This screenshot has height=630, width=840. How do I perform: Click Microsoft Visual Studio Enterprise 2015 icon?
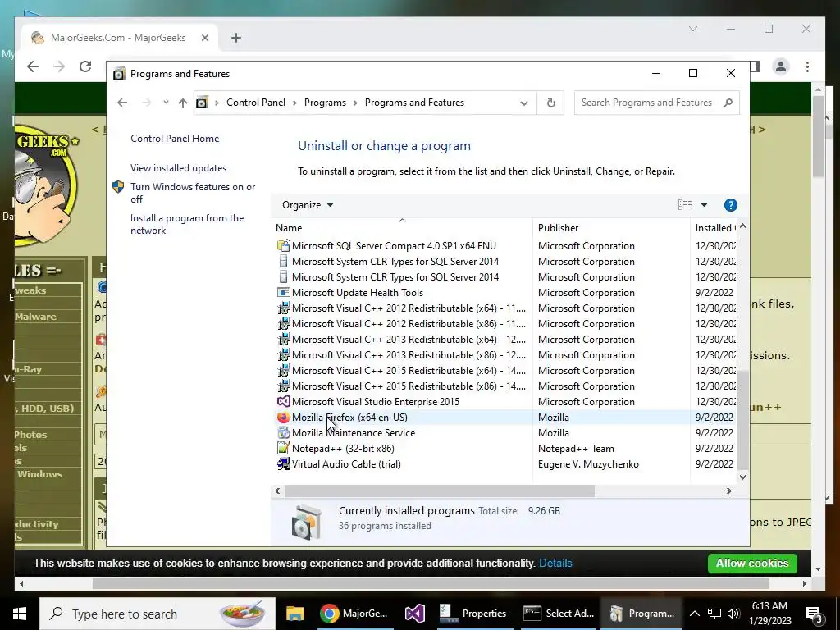pos(283,401)
